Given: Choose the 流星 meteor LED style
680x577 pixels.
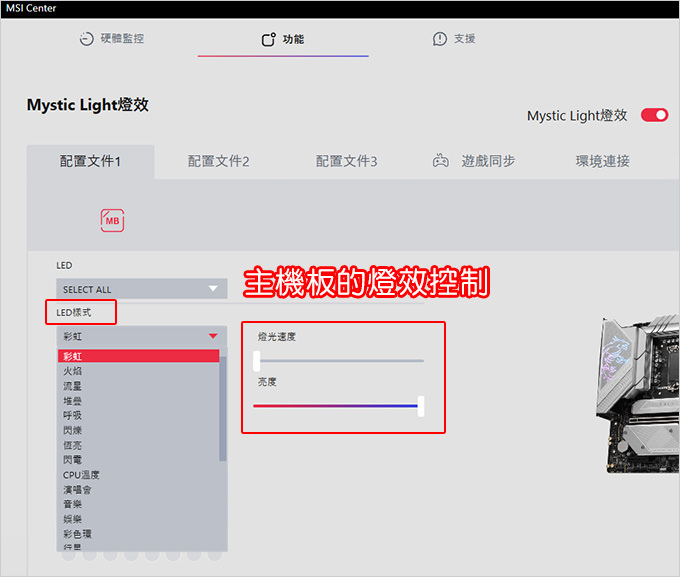Looking at the screenshot, I should (x=138, y=386).
